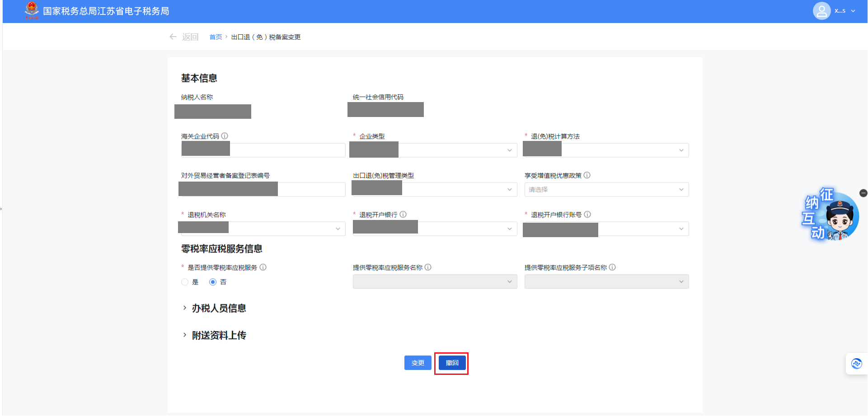The height and width of the screenshot is (416, 868).
Task: Open the 企业类型 dropdown
Action: click(456, 150)
